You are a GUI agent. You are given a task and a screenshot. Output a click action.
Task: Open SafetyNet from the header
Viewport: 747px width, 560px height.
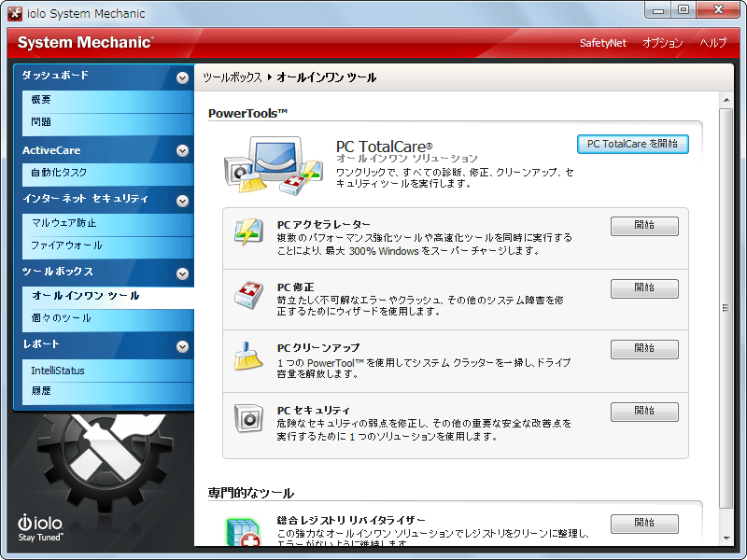point(602,43)
